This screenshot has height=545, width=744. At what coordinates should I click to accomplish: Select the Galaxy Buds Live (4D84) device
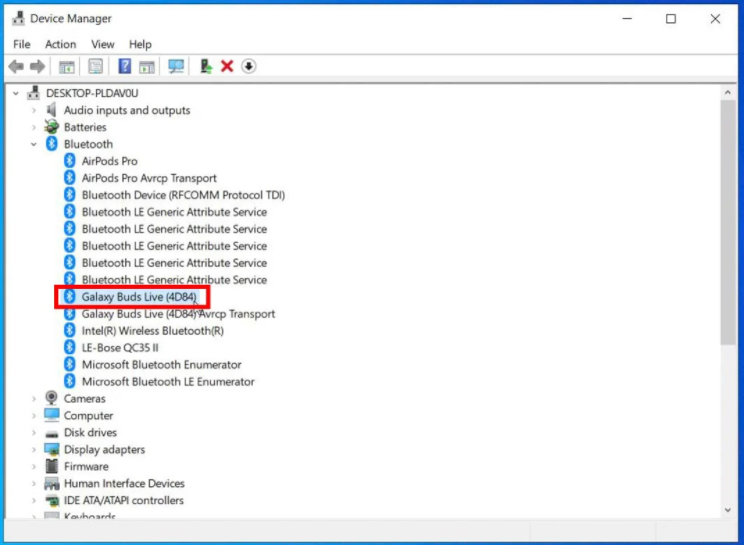point(139,297)
